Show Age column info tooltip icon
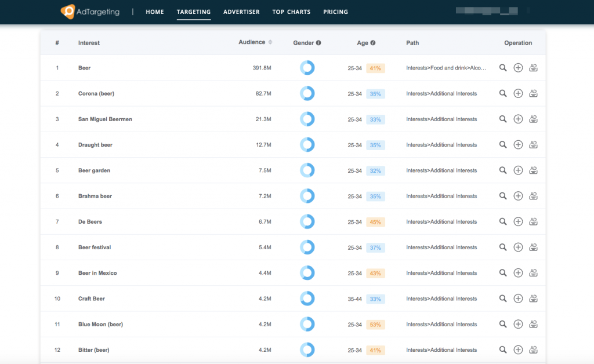 (373, 43)
